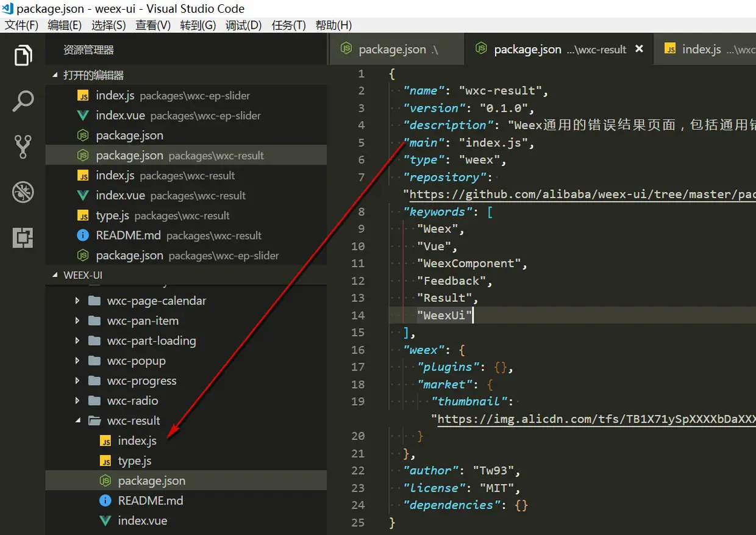756x535 pixels.
Task: Click the VS Code logo in title bar
Action: (x=8, y=9)
